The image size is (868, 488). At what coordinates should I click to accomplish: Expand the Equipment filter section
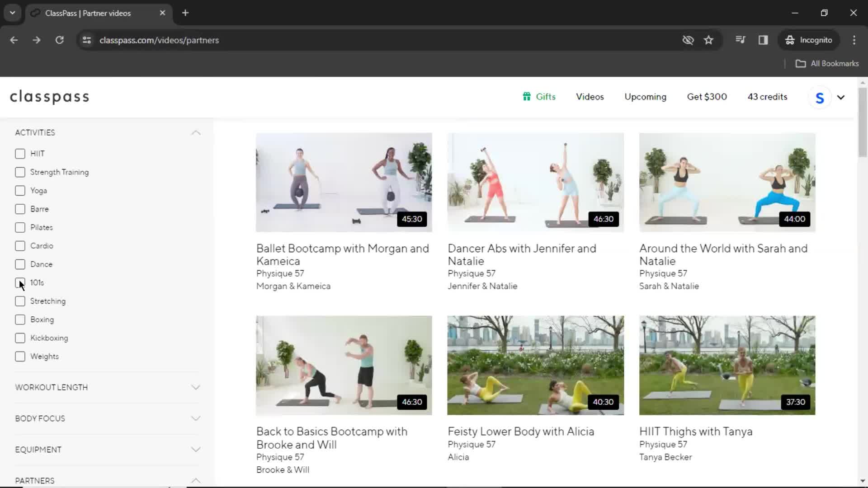[196, 450]
